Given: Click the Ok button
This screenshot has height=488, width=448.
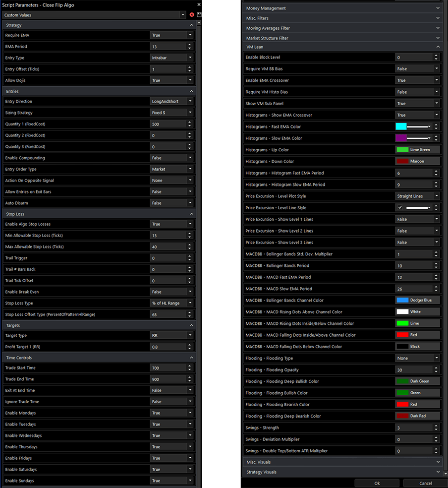Looking at the screenshot, I should [x=377, y=483].
